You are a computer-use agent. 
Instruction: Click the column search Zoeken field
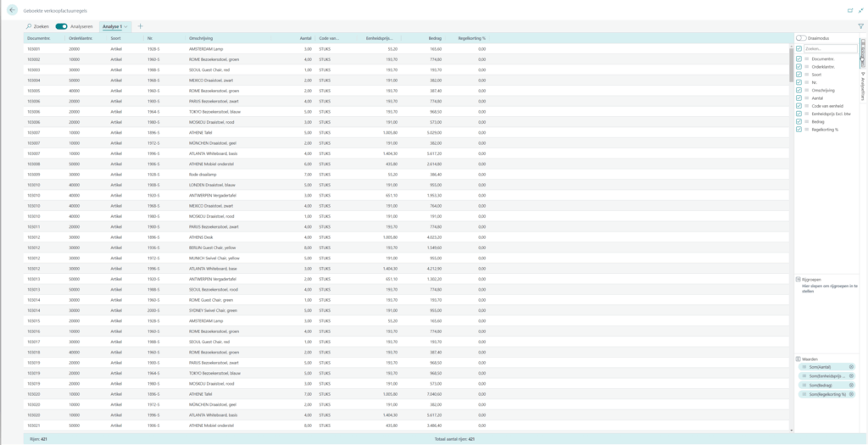click(x=829, y=49)
